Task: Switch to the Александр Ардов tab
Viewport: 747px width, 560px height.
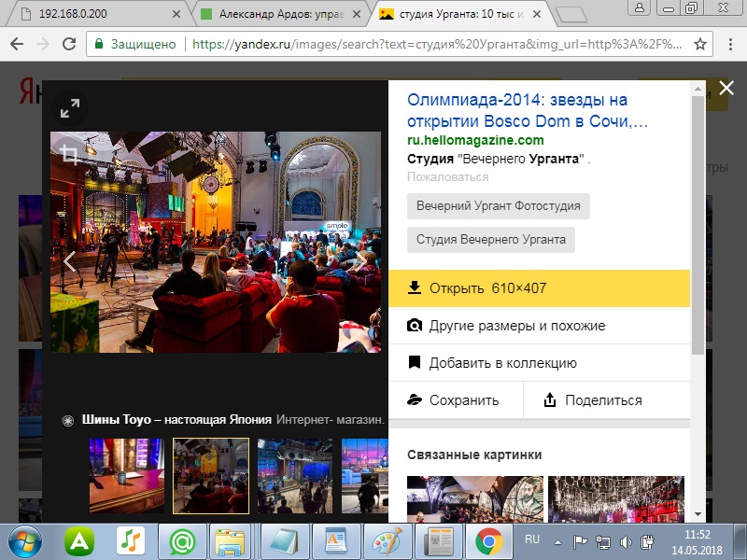Action: point(281,14)
